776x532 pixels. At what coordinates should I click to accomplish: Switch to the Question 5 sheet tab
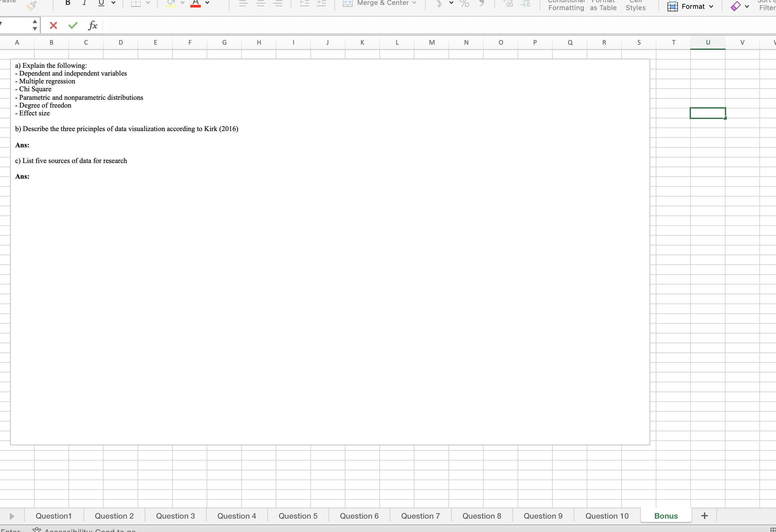[298, 516]
